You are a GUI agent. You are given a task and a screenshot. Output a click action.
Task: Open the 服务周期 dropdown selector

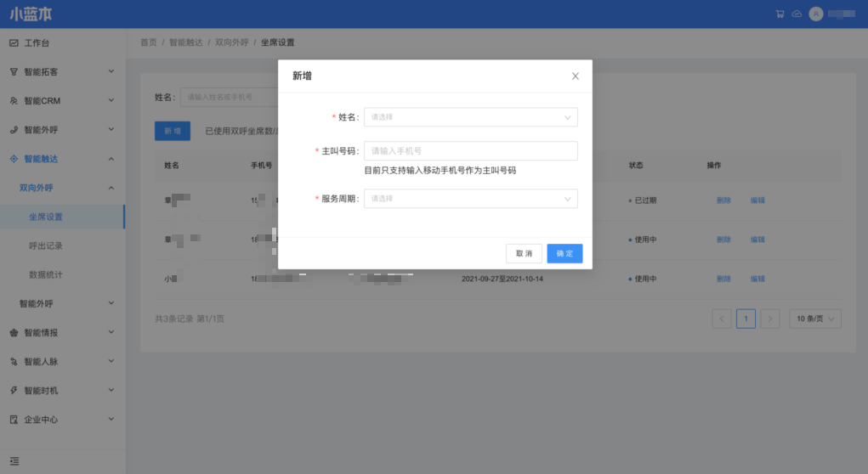click(x=470, y=199)
